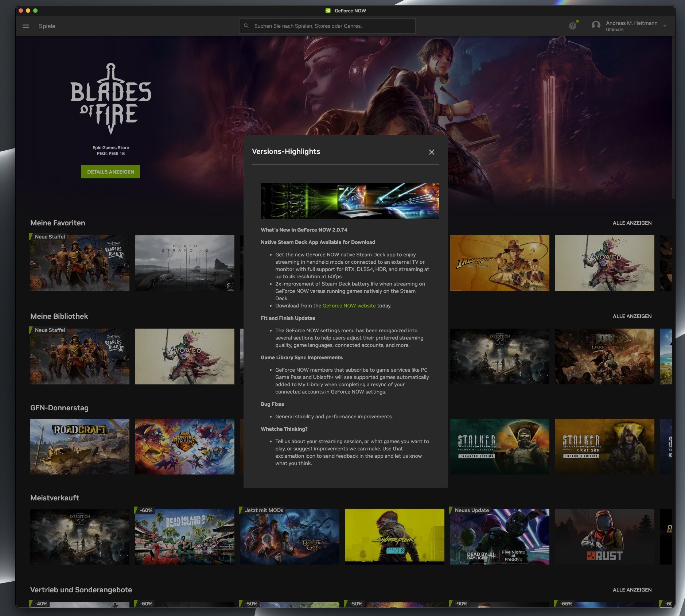
Task: Click the user avatar icon
Action: click(x=596, y=26)
